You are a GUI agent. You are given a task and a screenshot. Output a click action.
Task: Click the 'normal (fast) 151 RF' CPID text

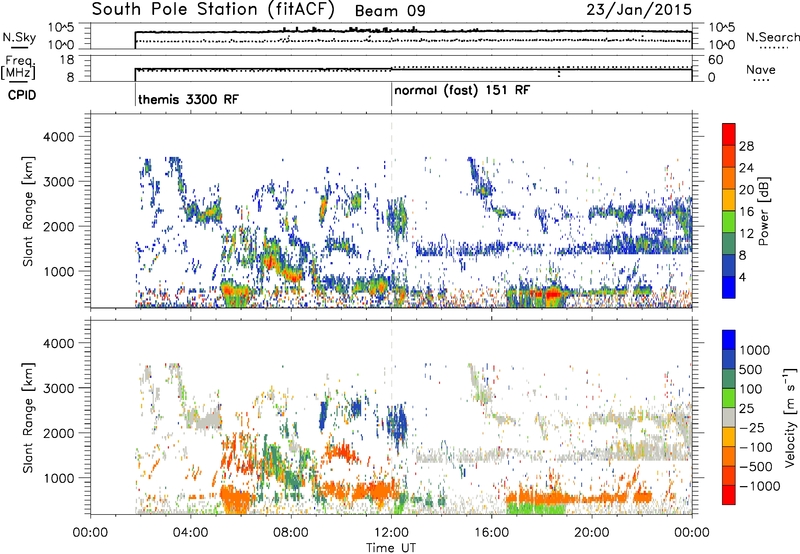point(462,90)
